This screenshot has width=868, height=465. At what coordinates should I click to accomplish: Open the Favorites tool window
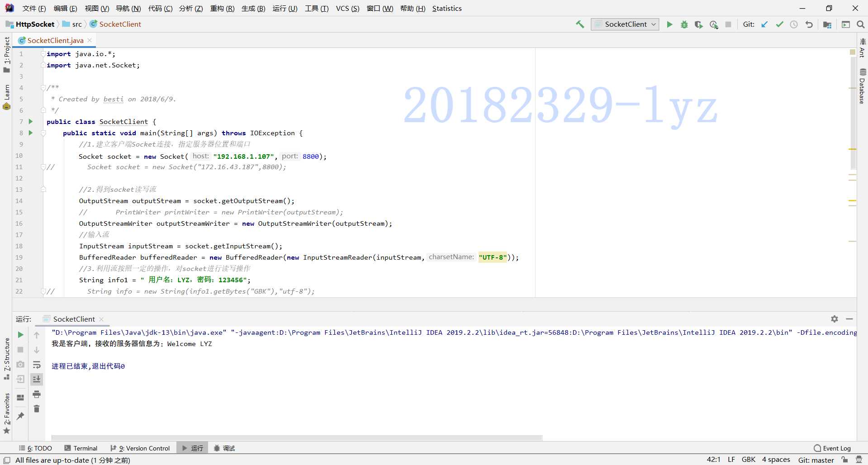coord(6,413)
